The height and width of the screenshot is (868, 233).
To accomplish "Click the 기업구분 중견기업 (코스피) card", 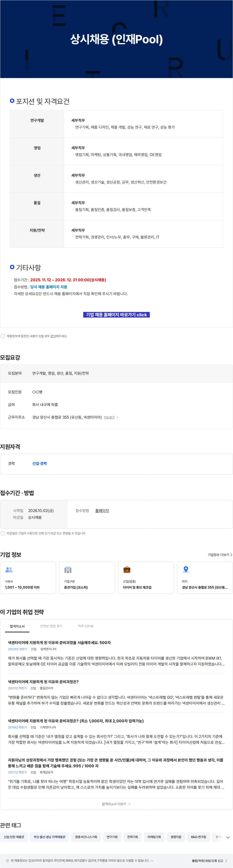I will (87, 577).
